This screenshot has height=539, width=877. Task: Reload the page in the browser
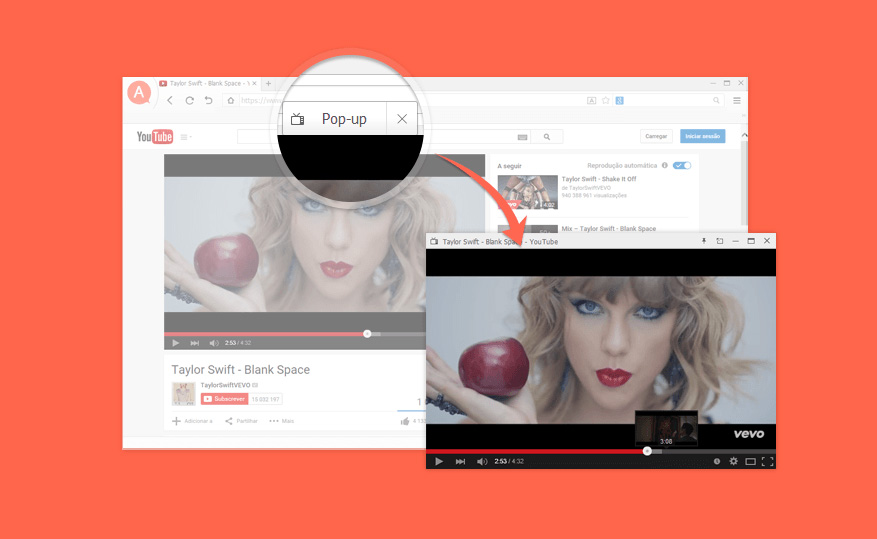click(190, 101)
